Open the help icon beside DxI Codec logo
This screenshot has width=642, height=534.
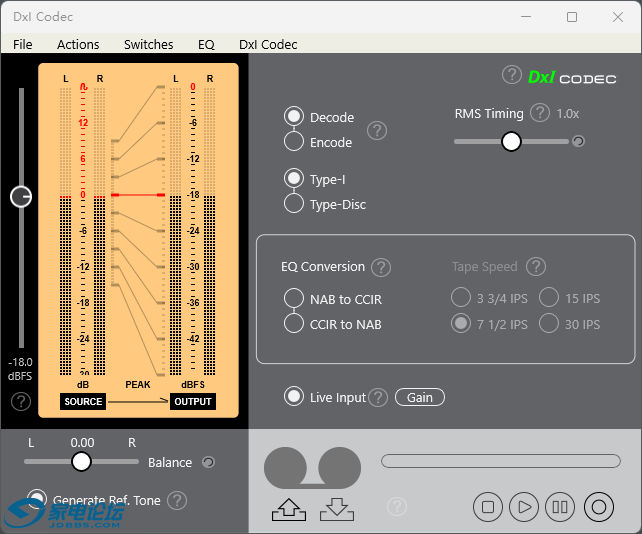click(511, 75)
